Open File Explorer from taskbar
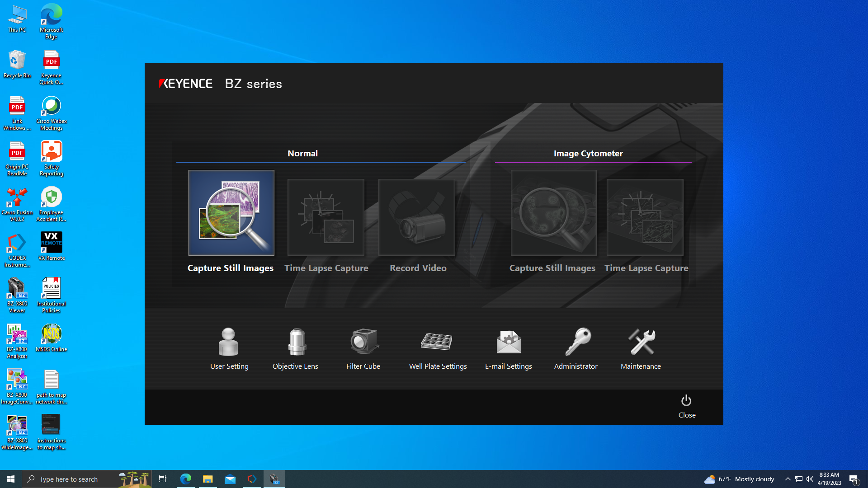 pyautogui.click(x=208, y=479)
